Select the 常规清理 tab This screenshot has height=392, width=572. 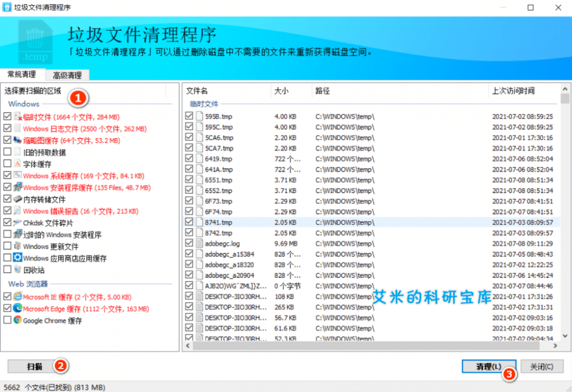point(22,75)
